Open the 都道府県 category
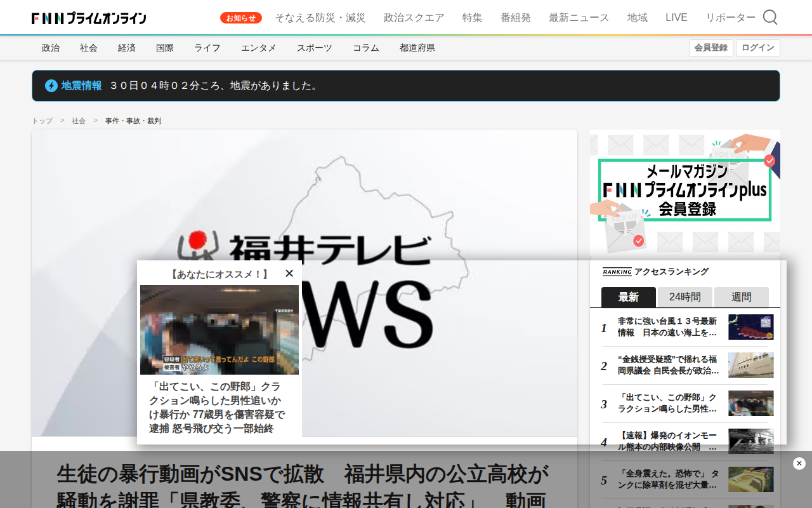 point(417,48)
